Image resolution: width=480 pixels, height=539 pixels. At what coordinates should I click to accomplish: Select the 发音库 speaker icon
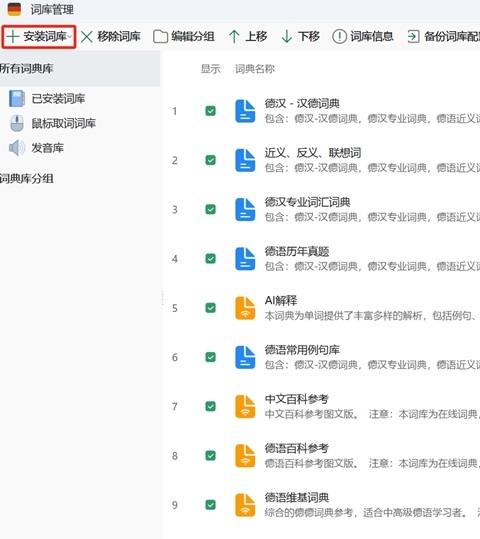pyautogui.click(x=17, y=148)
